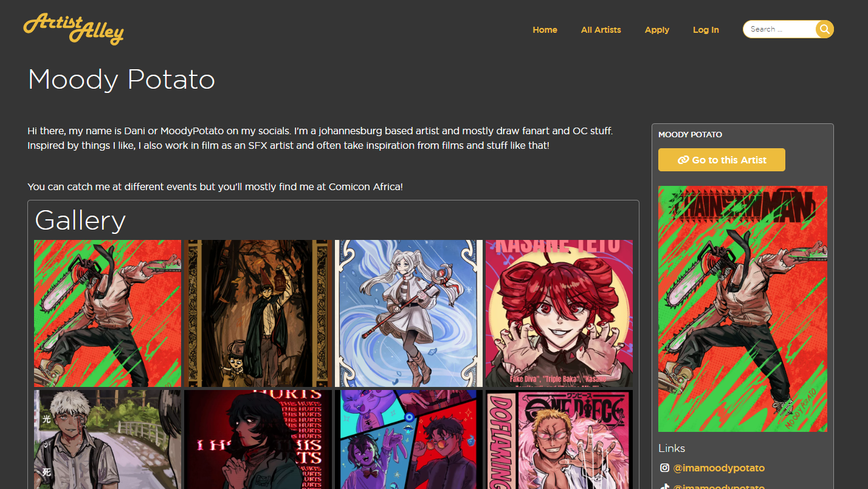Open the One Piece Doflamingo artwork
Viewport: 868px width, 489px height.
point(559,439)
